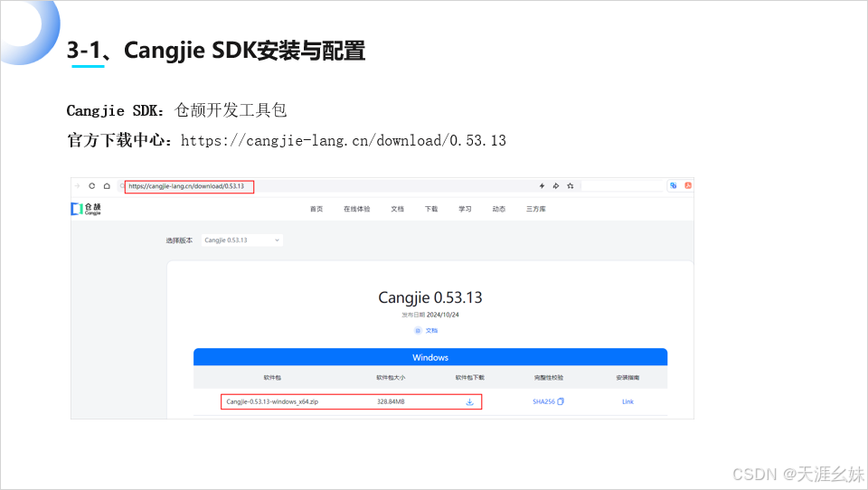Click the red PDF extension icon
The image size is (868, 490).
[688, 185]
